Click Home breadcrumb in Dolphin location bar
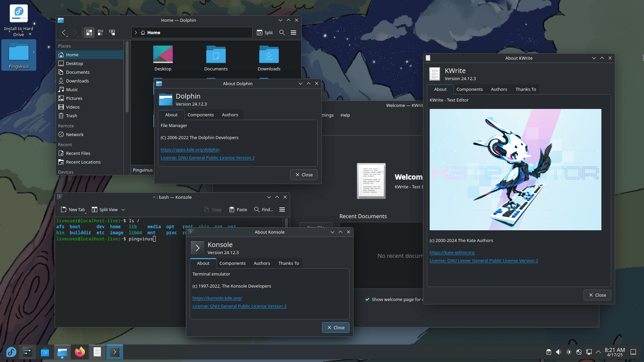The height and width of the screenshot is (362, 644). click(x=151, y=33)
